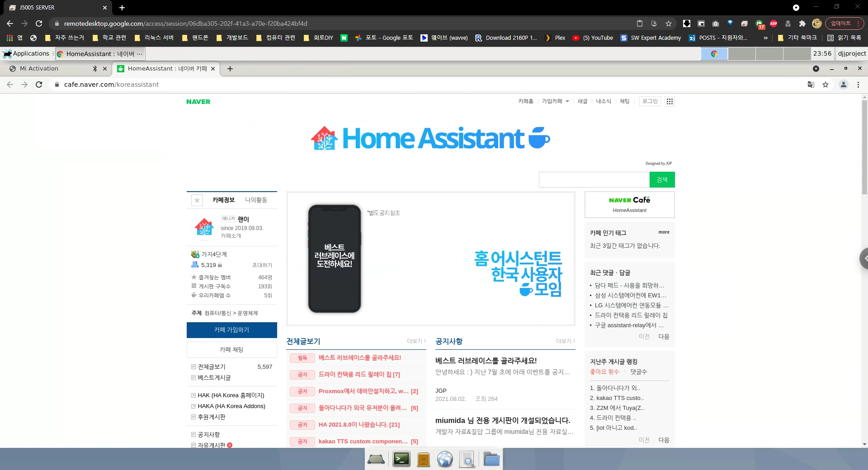Open HA 2021.8.0이 나왔습니다 post
This screenshot has width=868, height=470.
(x=359, y=424)
